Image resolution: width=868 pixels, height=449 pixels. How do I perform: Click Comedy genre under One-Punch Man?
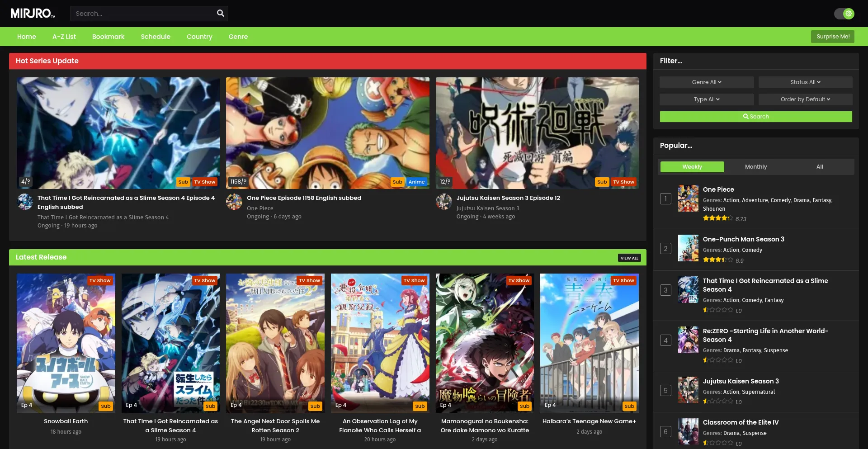point(752,250)
